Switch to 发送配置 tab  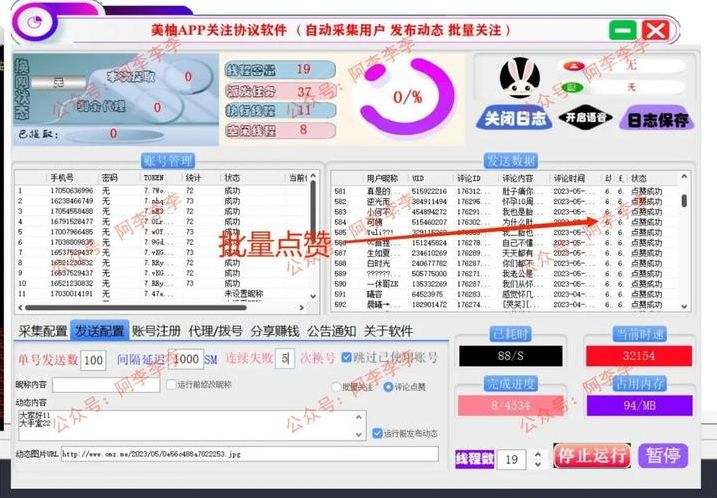99,331
